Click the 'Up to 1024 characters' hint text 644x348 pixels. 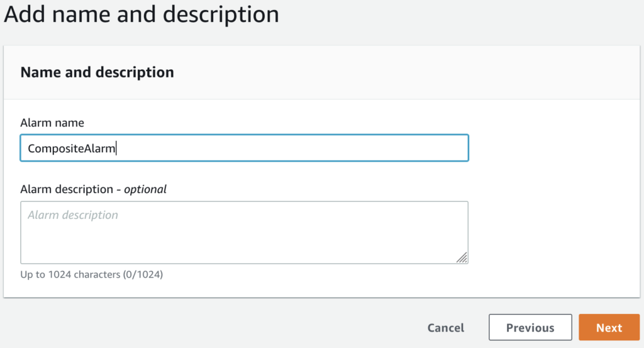tap(70, 274)
